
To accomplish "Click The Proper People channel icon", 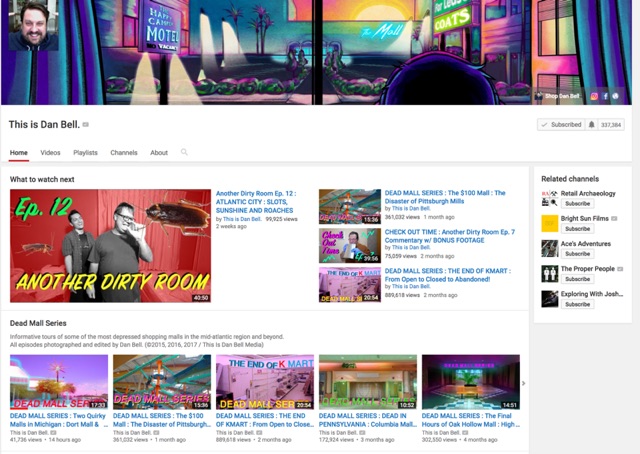I will point(549,274).
